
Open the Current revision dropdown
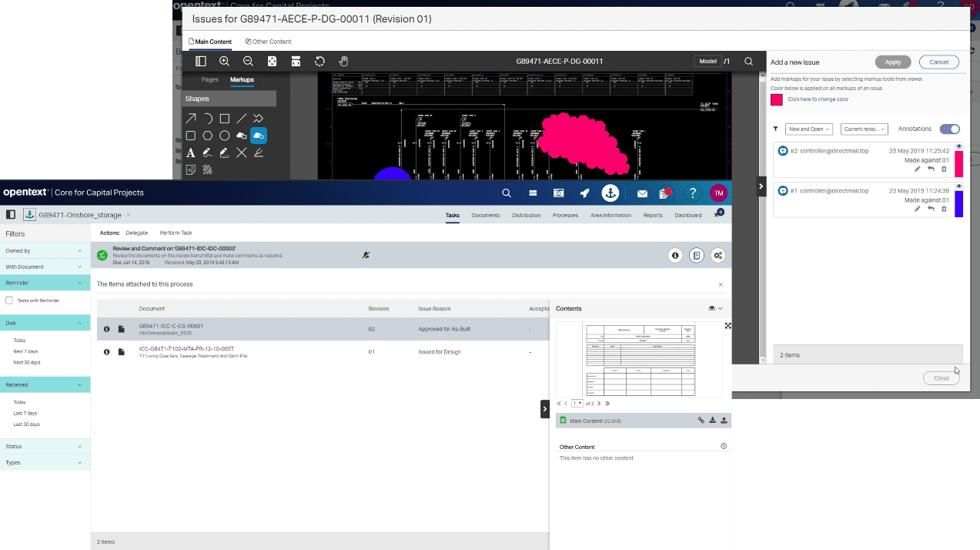point(864,129)
